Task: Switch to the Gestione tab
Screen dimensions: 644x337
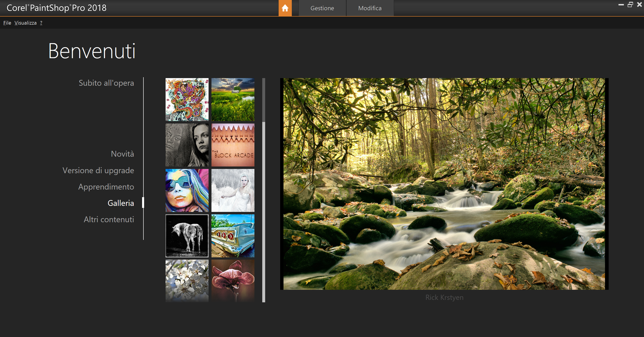Action: [x=322, y=8]
